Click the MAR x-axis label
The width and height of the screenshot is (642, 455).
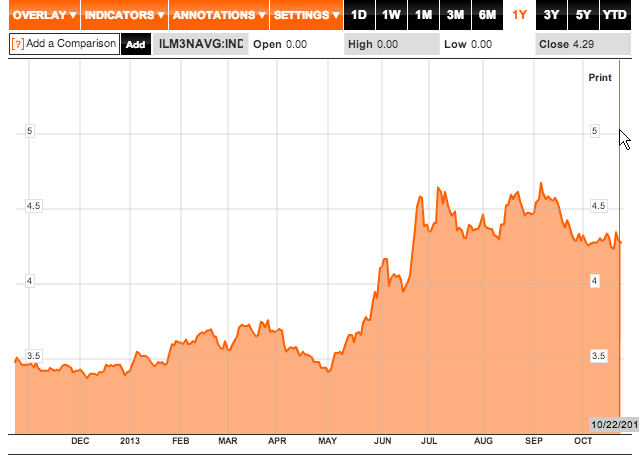click(x=228, y=441)
